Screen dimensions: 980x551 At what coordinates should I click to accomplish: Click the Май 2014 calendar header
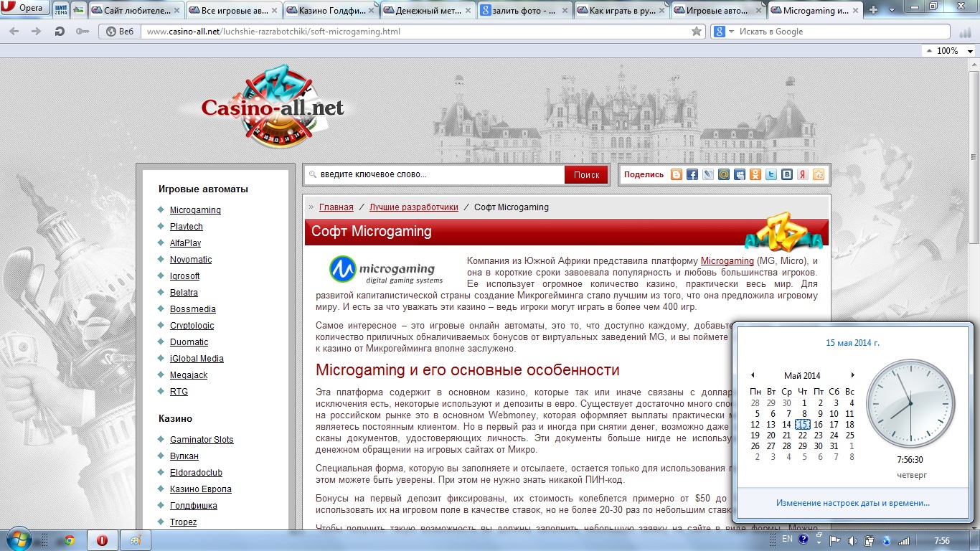(x=802, y=376)
